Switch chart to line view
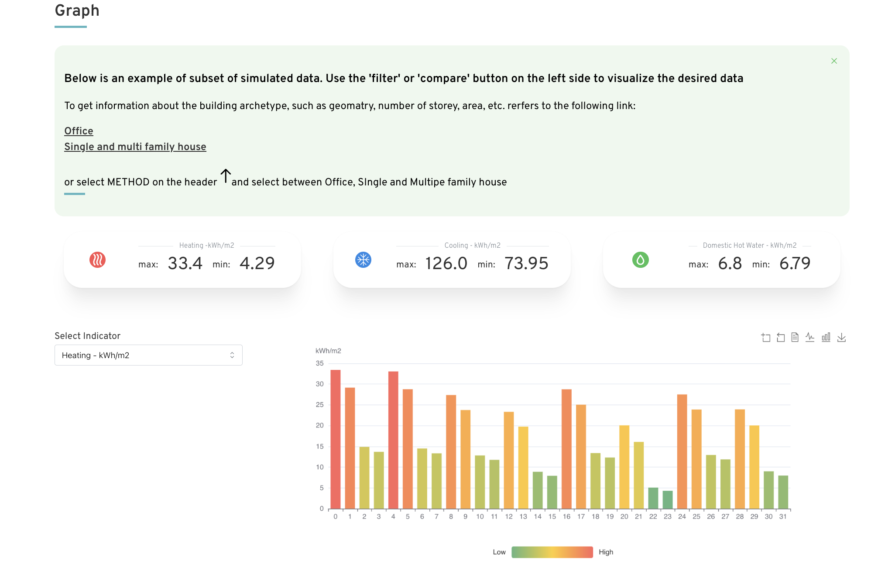Viewport: 871px width, 588px height. (x=810, y=338)
